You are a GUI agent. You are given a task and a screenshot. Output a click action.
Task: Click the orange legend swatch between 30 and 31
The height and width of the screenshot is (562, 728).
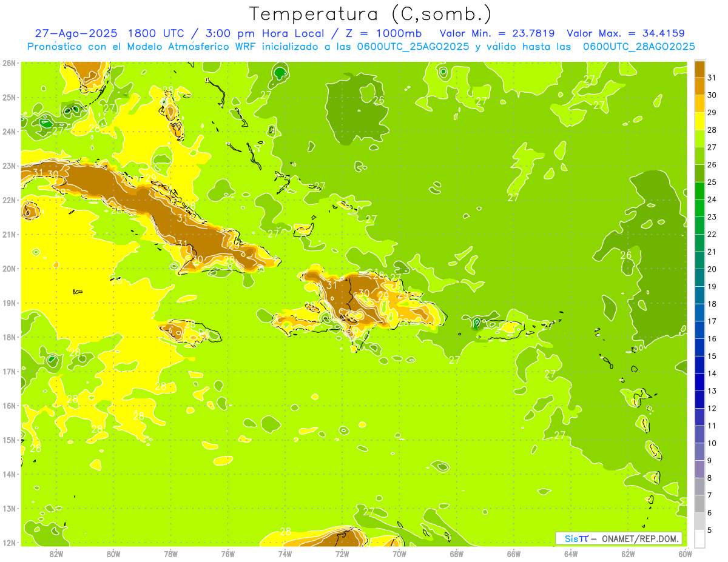[x=699, y=86]
